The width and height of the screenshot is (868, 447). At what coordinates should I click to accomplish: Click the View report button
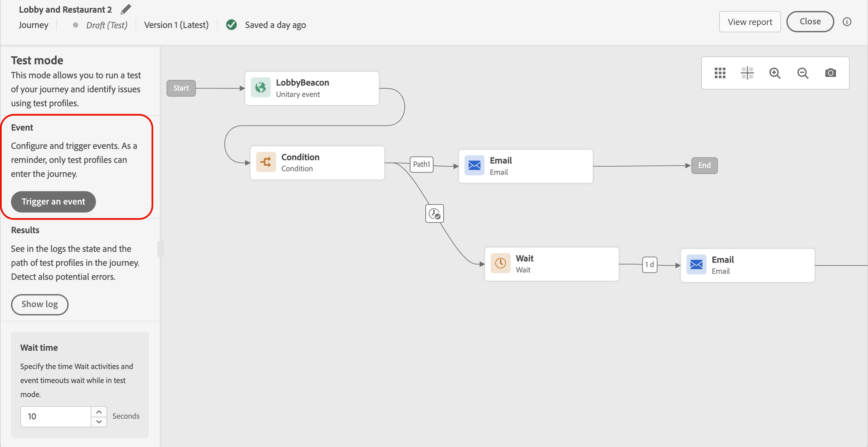pos(749,22)
